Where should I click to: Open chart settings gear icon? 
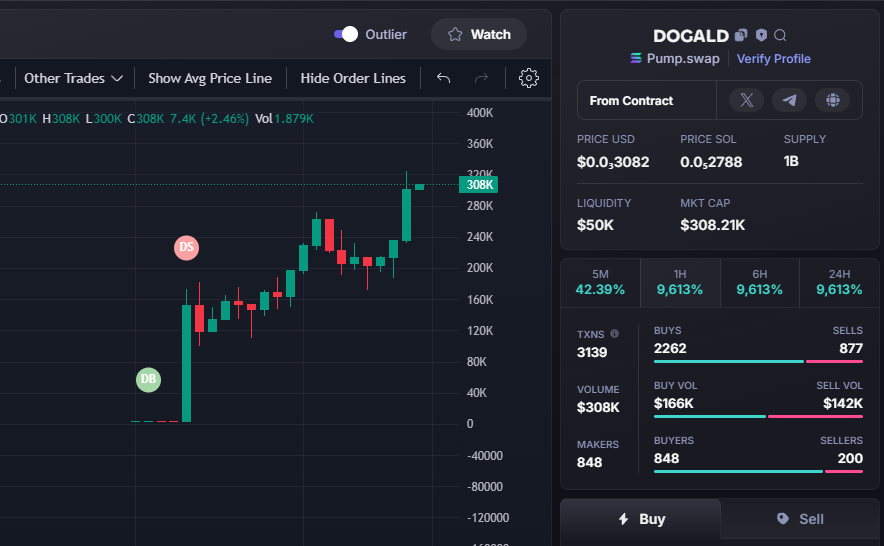tap(529, 78)
